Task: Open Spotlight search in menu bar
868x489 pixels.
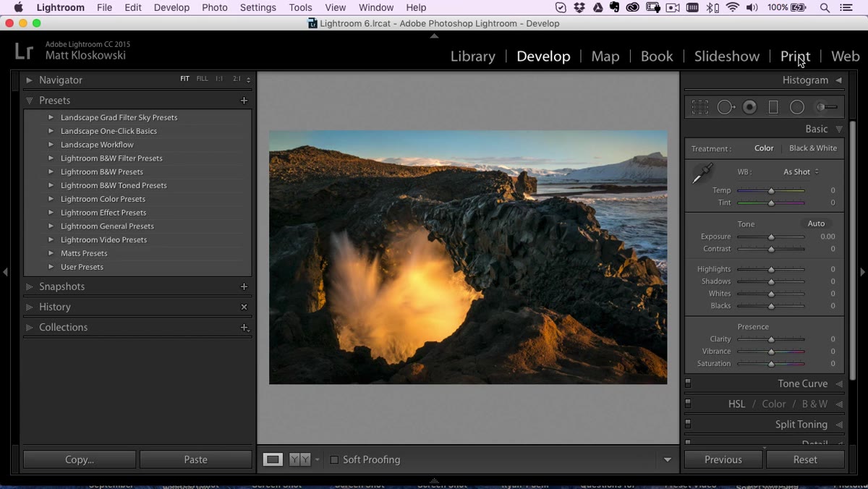Action: pos(825,7)
